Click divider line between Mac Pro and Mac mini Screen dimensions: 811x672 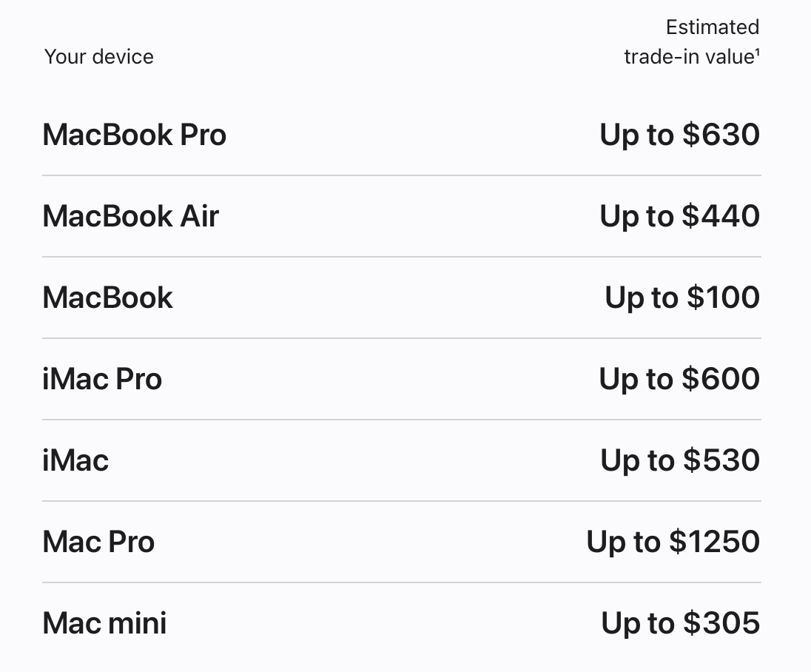[x=402, y=582]
